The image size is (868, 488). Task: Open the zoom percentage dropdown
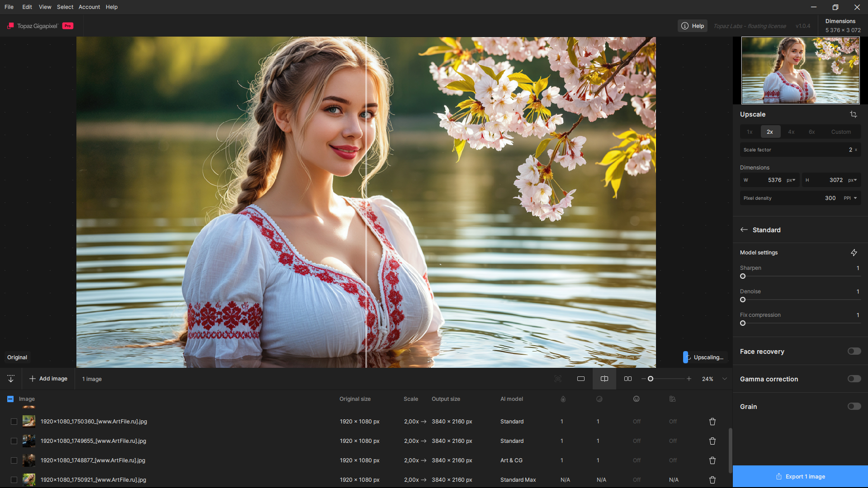725,379
